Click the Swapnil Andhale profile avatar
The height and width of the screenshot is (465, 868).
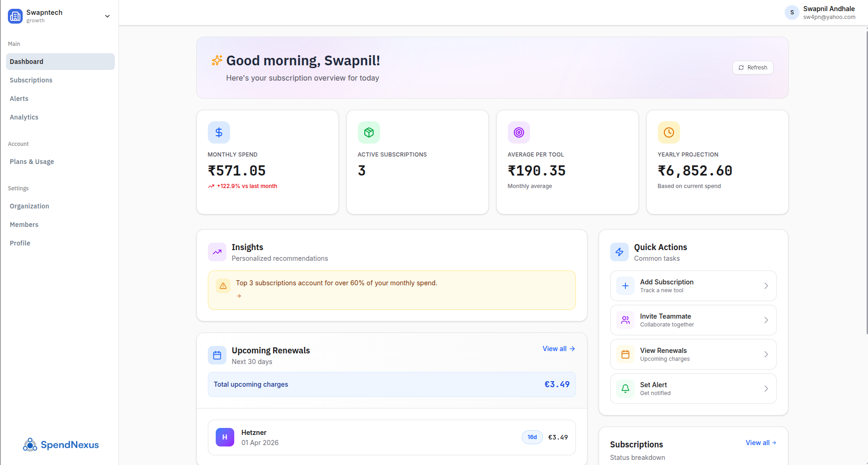tap(792, 13)
